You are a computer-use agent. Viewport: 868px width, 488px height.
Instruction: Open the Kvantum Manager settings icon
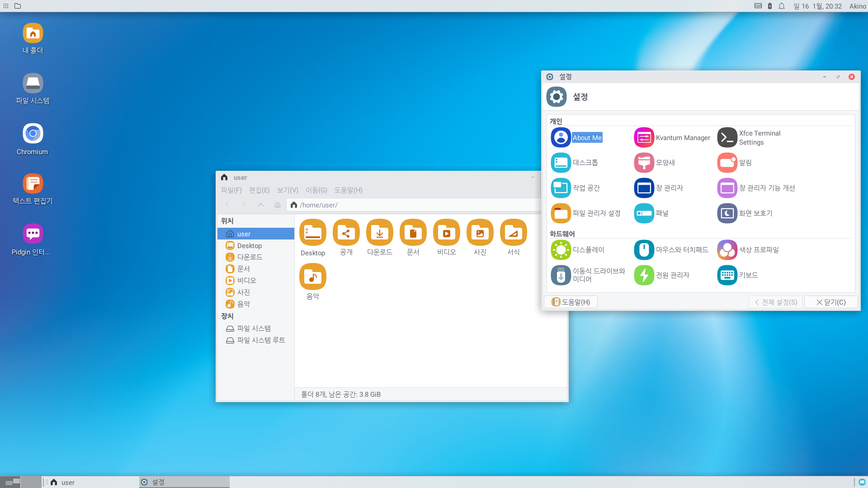click(x=644, y=138)
